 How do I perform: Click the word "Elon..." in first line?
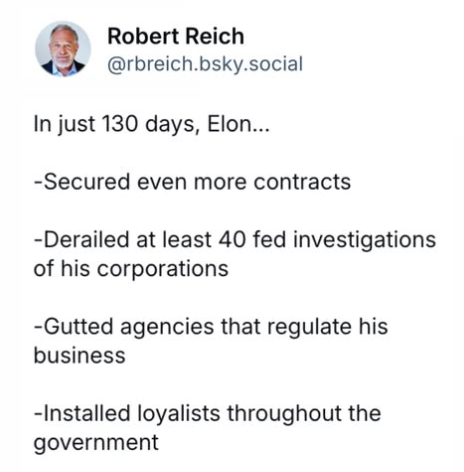click(x=238, y=124)
